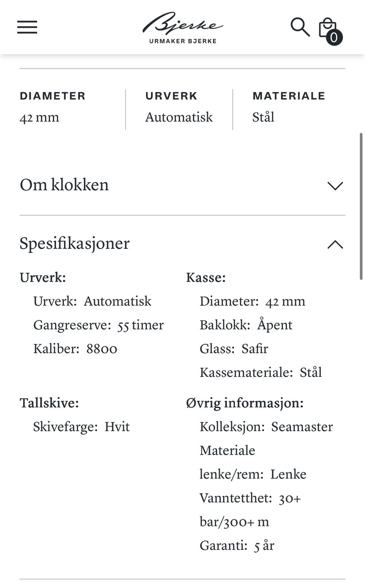Click the Skivefarge Hvit specification
The image size is (365, 588).
point(81,427)
